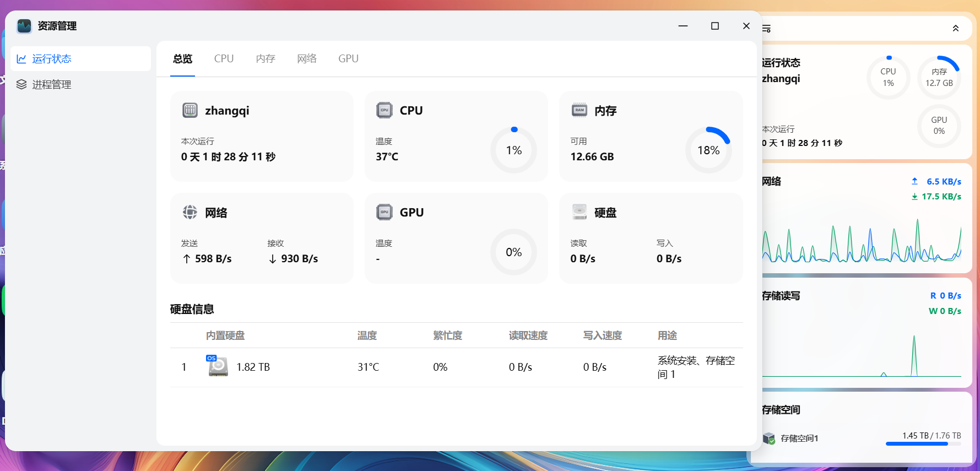
Task: Select 运行状态 in the sidebar
Action: 80,59
